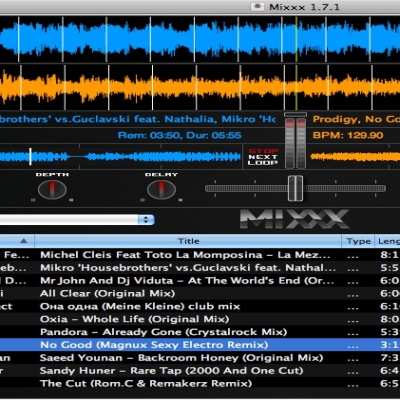Sort library by Length column

point(388,241)
